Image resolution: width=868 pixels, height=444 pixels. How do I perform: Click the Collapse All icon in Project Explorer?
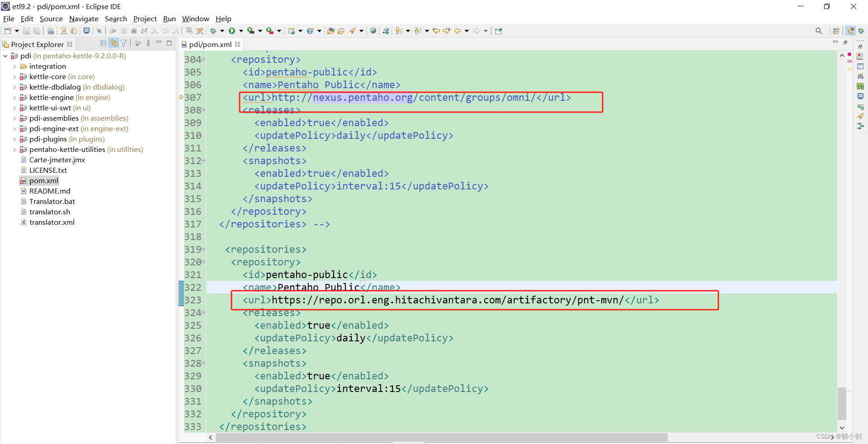coord(104,43)
